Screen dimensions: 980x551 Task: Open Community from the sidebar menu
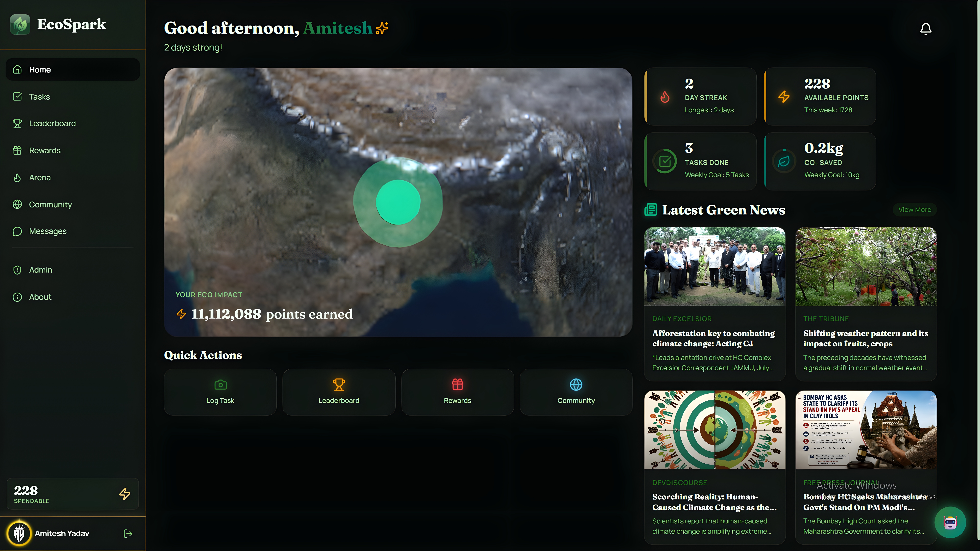[73, 204]
